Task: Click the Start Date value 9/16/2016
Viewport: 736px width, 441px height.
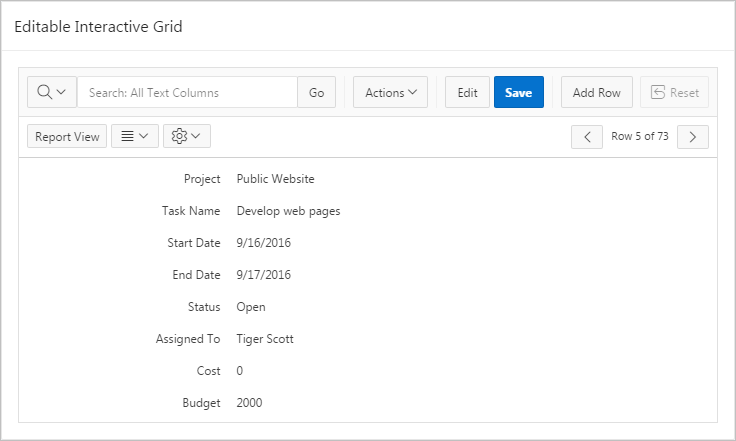Action: point(264,243)
